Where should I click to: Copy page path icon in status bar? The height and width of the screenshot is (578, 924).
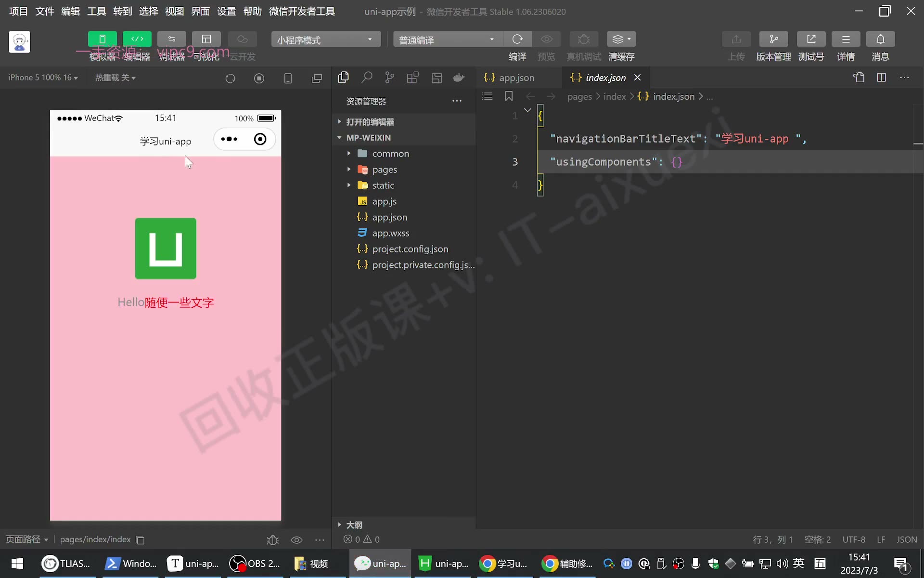tap(140, 540)
